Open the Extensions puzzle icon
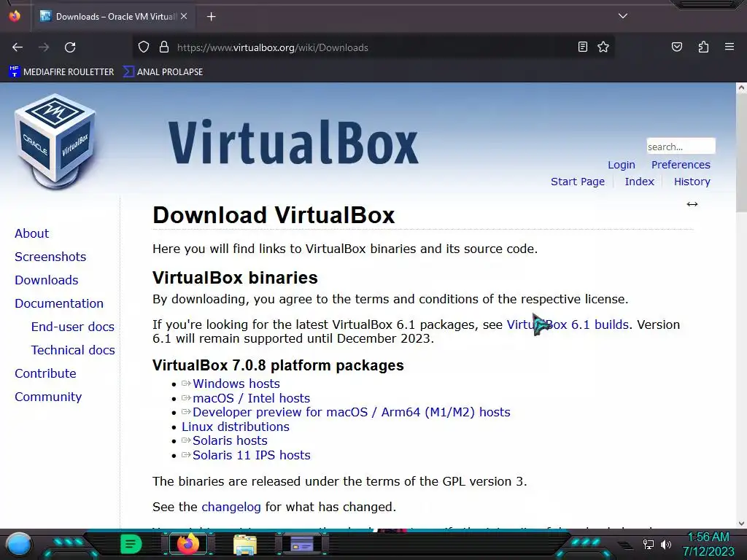 tap(703, 47)
